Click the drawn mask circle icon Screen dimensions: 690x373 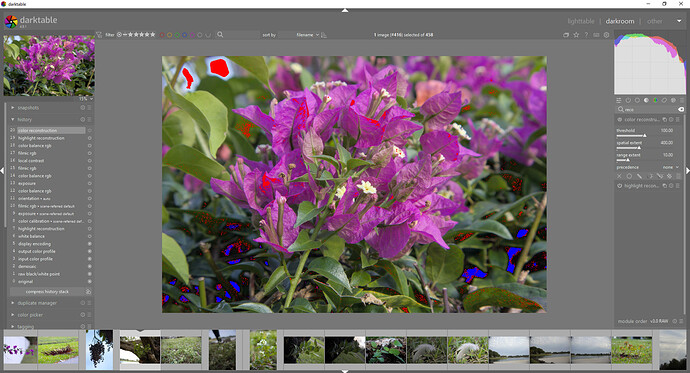(x=629, y=176)
